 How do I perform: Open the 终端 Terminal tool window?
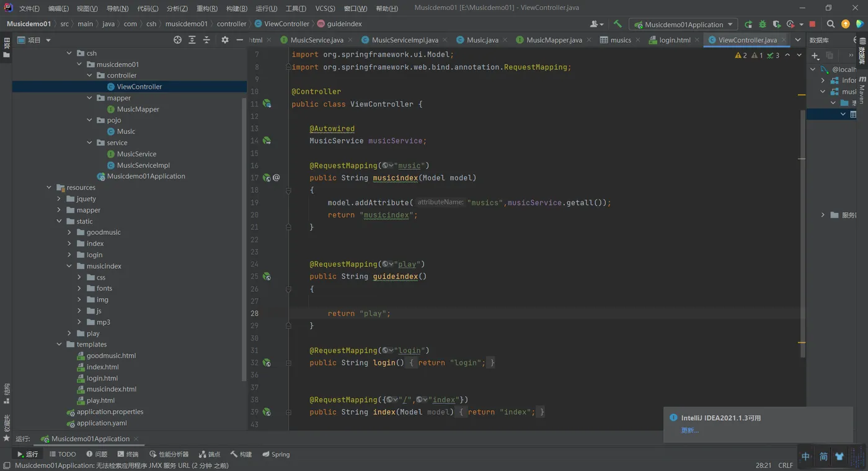click(128, 454)
